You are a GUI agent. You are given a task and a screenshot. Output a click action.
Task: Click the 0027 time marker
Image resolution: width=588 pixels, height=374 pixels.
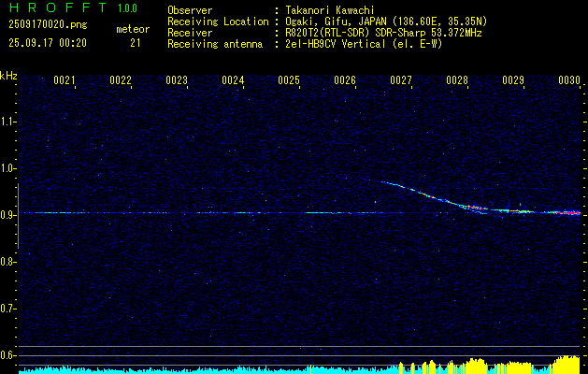tap(401, 80)
